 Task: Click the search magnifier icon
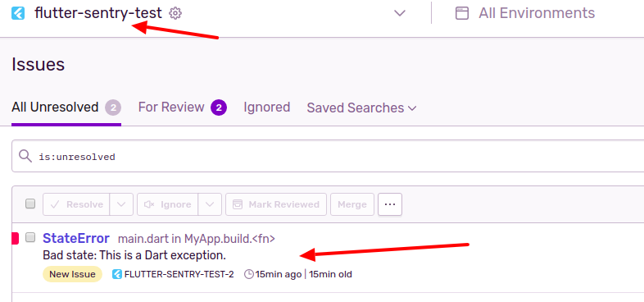point(25,156)
